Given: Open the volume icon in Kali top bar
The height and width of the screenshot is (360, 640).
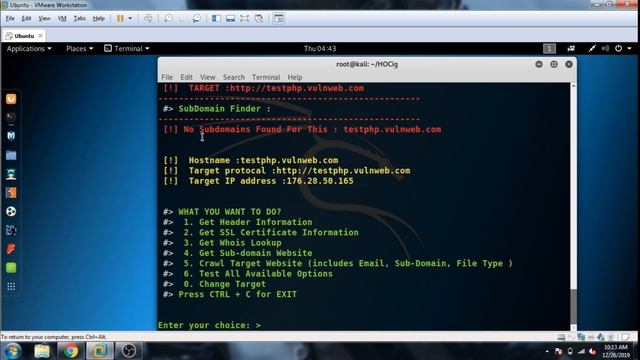Looking at the screenshot, I should pyautogui.click(x=605, y=49).
